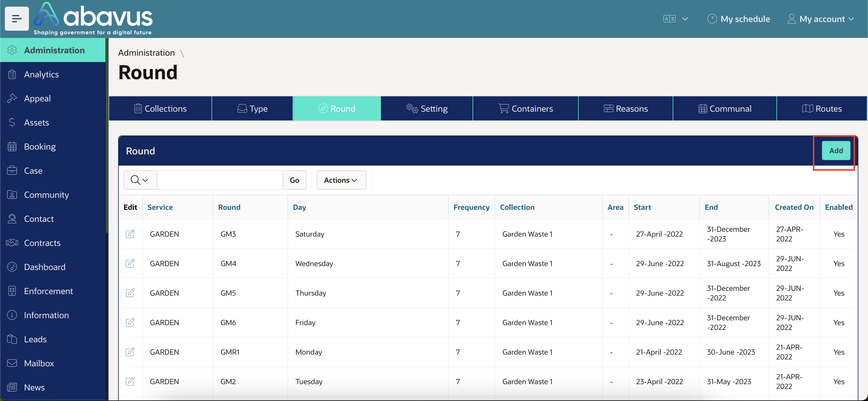Click the Community icon in sidebar
Viewport: 868px width, 401px height.
pyautogui.click(x=12, y=194)
